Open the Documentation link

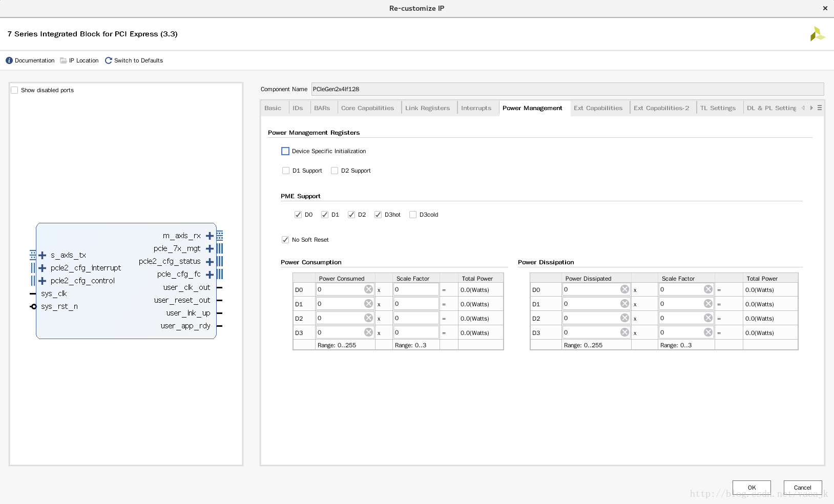[34, 60]
